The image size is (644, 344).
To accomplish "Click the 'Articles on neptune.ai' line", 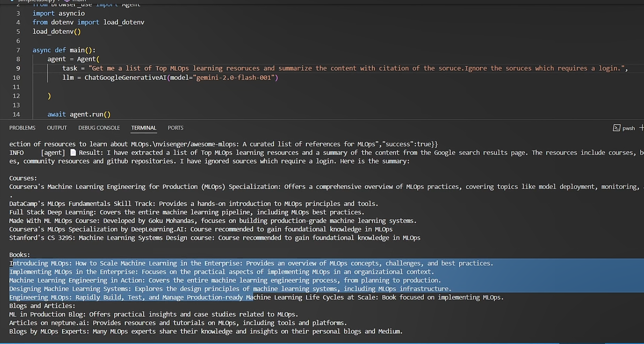I will [x=178, y=323].
